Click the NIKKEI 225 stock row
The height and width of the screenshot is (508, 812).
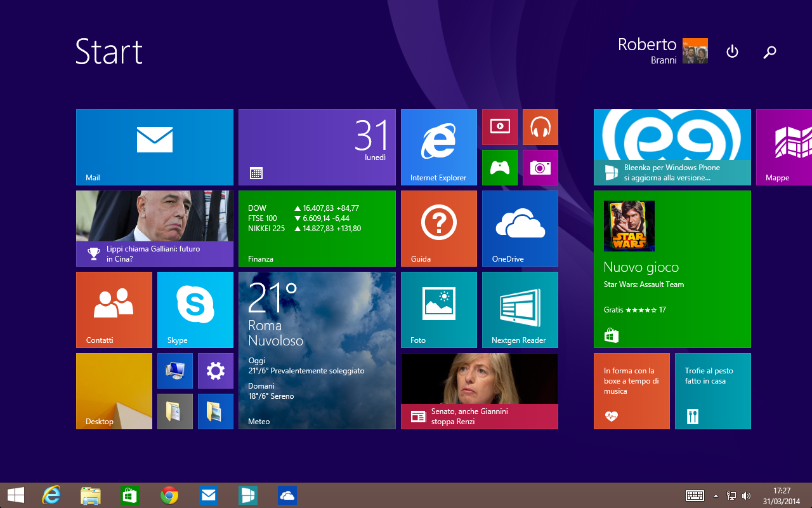(x=304, y=229)
